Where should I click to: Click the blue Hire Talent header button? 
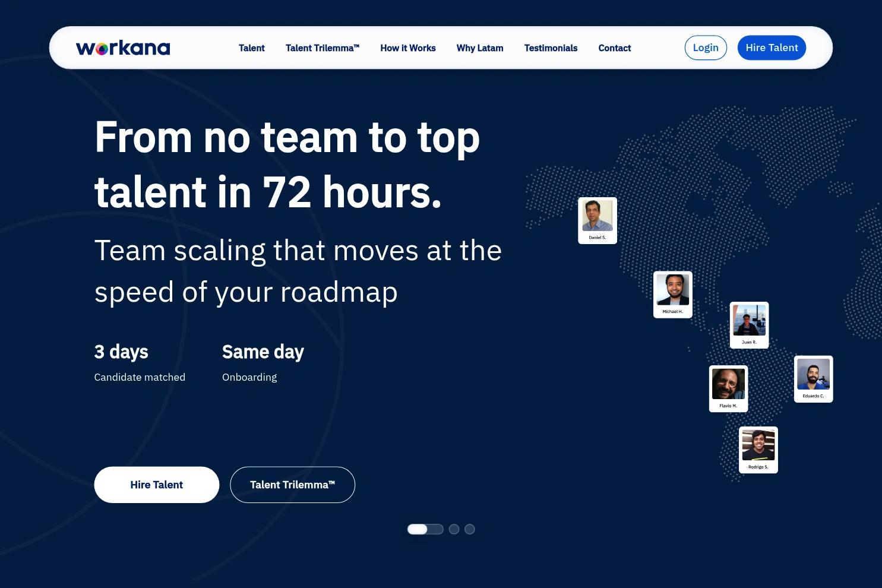[772, 48]
